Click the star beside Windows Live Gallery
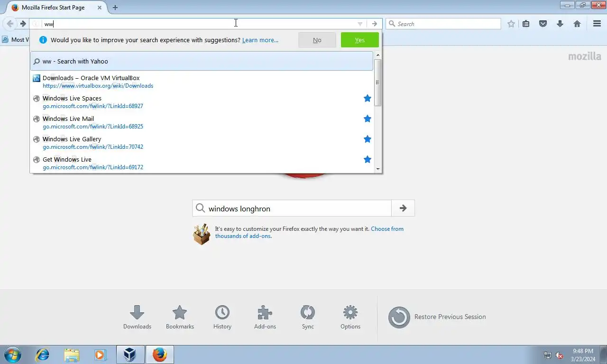Image resolution: width=607 pixels, height=364 pixels. click(367, 139)
